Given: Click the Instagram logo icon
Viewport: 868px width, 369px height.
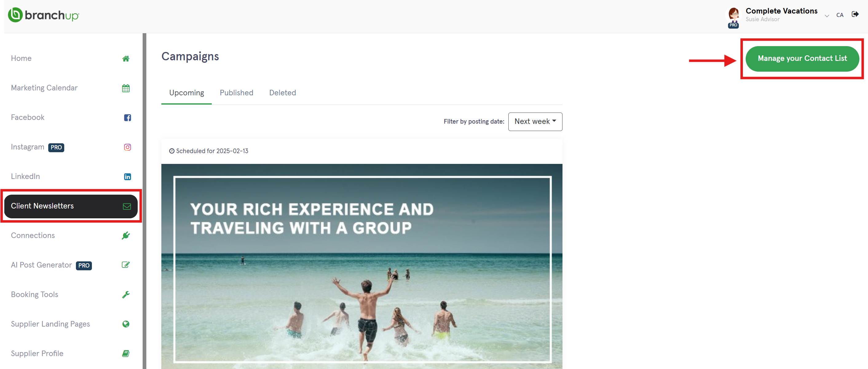Looking at the screenshot, I should point(127,147).
